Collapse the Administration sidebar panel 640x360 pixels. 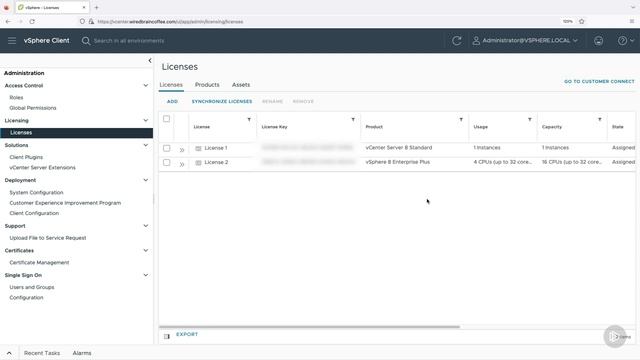(150, 60)
